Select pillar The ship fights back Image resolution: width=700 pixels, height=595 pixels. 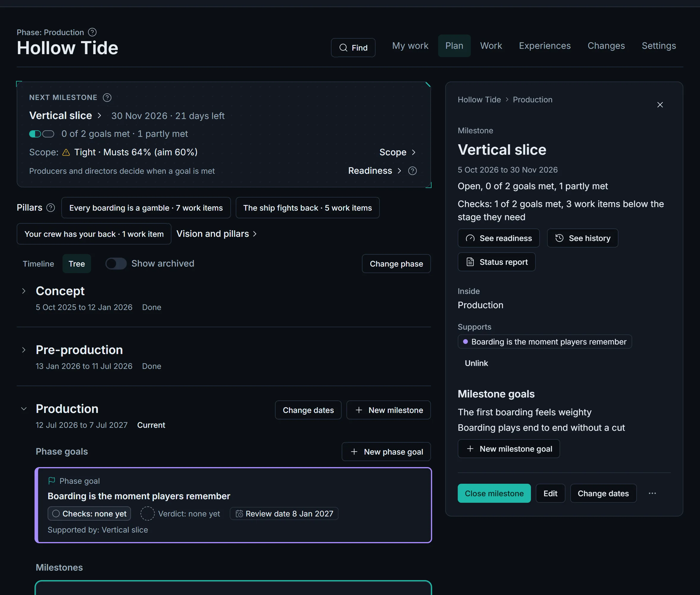tap(307, 208)
